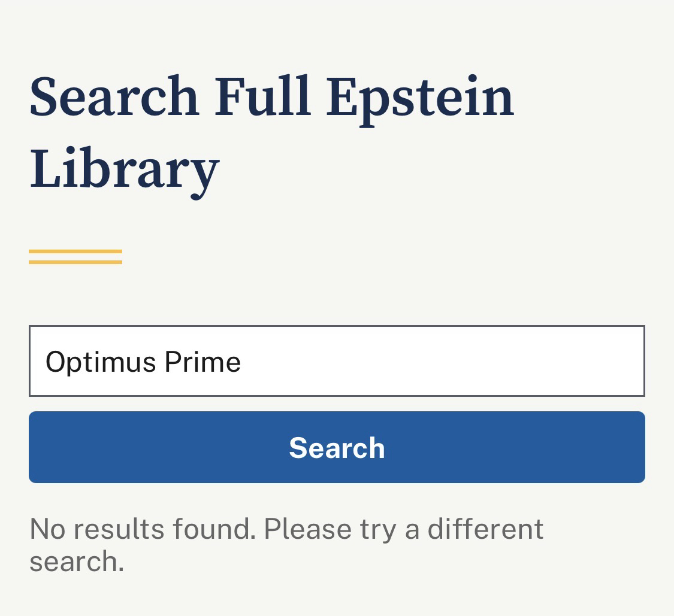Image resolution: width=674 pixels, height=616 pixels.
Task: Click the word "different" in the results message
Action: click(485, 529)
